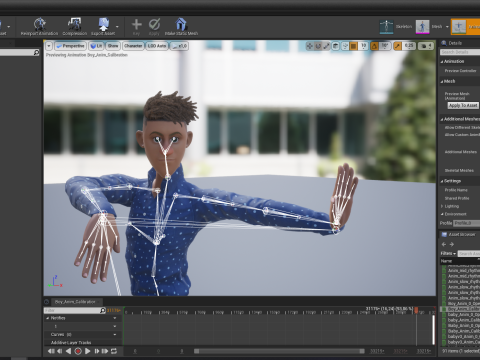Click the Apply To Asset button
This screenshot has width=480, height=360.
463,105
